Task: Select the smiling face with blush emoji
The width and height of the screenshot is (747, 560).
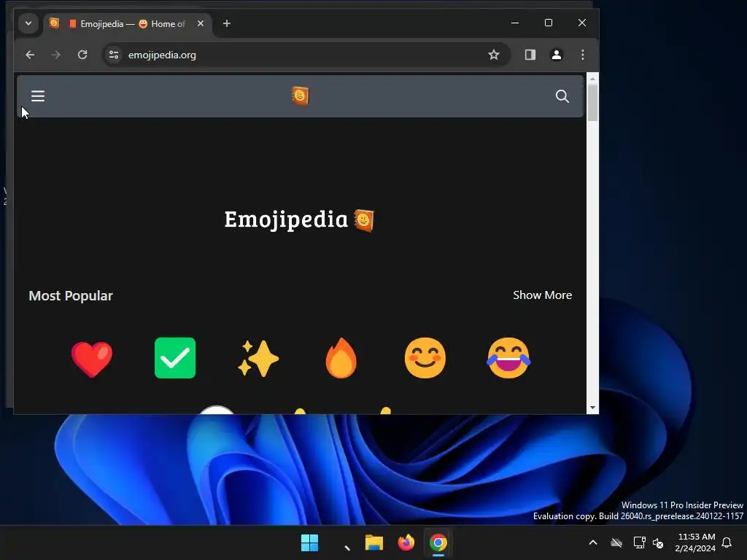Action: [x=425, y=358]
